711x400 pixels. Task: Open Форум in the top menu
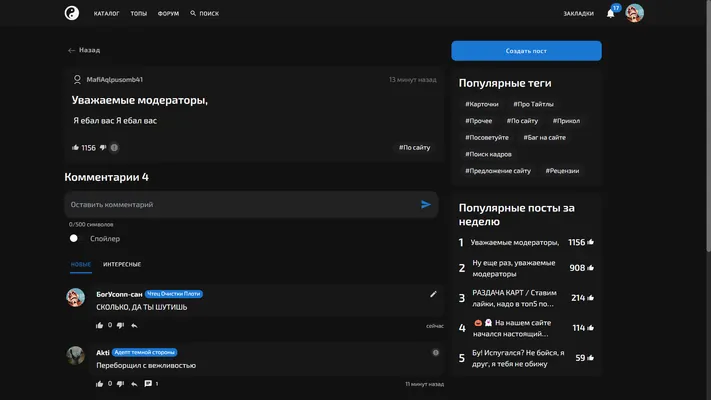(x=168, y=14)
